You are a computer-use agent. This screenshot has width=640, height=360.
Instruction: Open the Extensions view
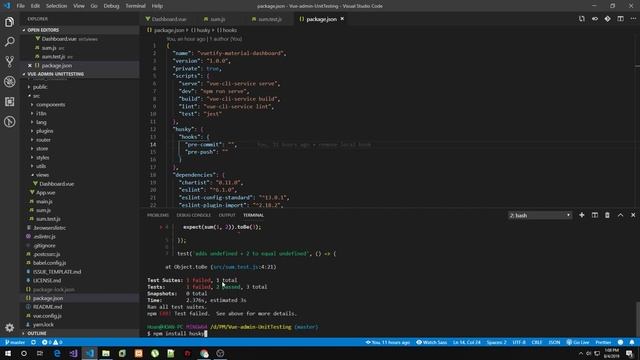tap(9, 102)
